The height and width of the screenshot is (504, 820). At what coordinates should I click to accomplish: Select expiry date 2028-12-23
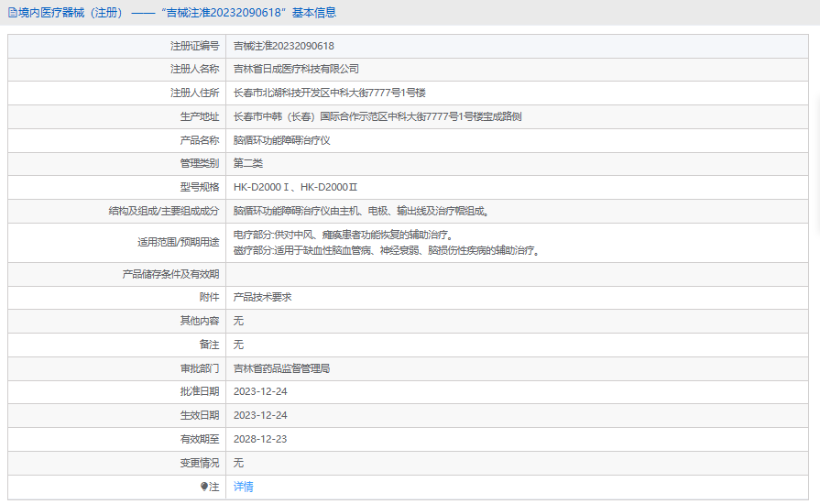260,440
